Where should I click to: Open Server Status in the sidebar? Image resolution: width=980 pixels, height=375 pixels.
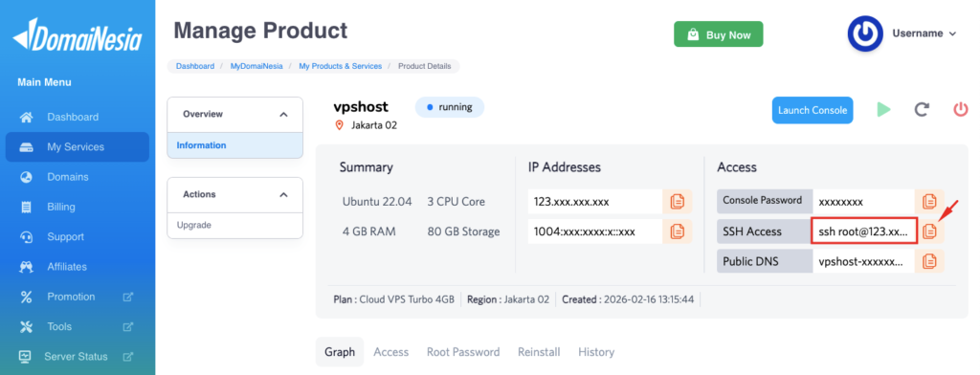(78, 357)
